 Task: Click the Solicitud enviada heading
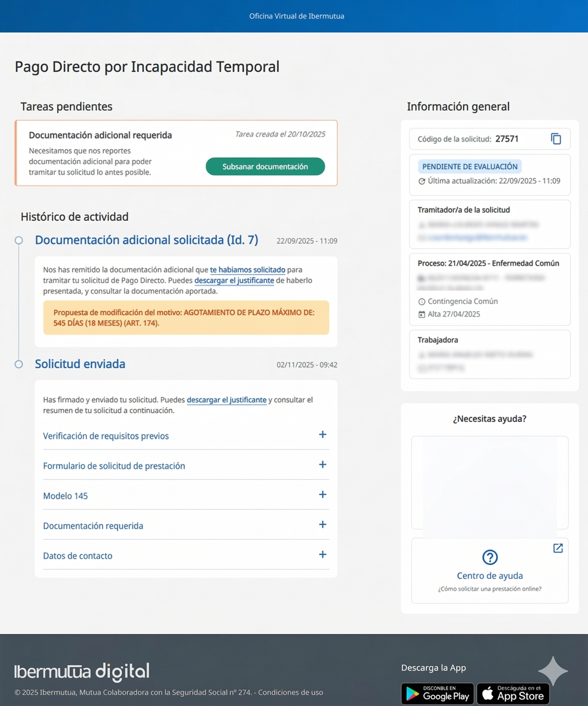tap(80, 364)
